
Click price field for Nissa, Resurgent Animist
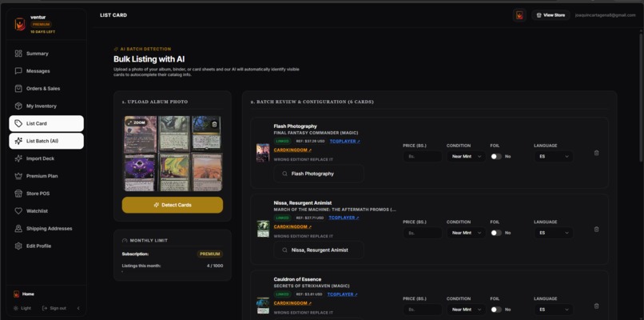pos(422,233)
